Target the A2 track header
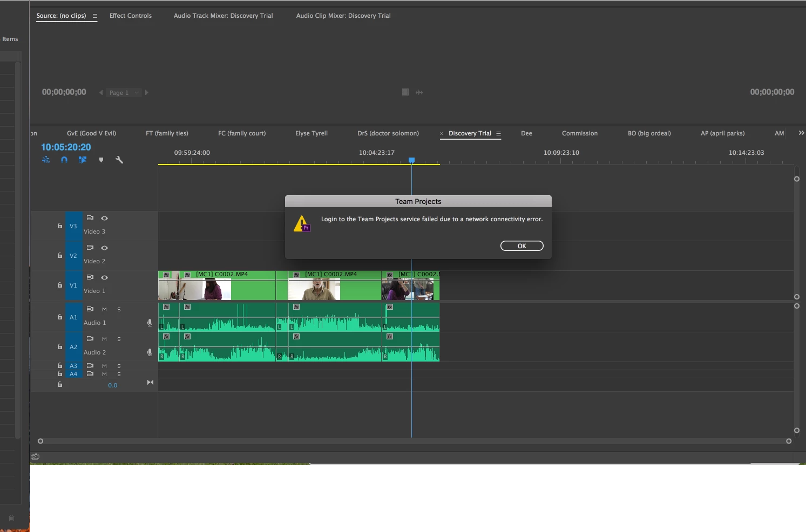 [73, 347]
